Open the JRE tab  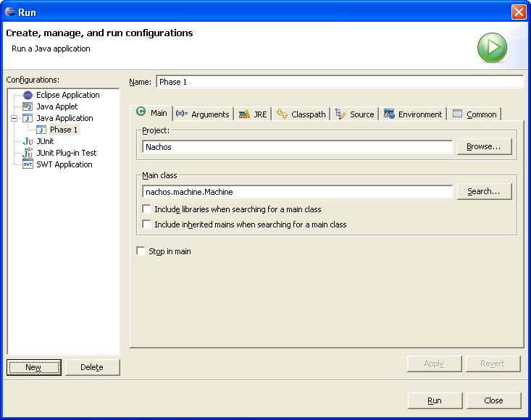[x=253, y=114]
